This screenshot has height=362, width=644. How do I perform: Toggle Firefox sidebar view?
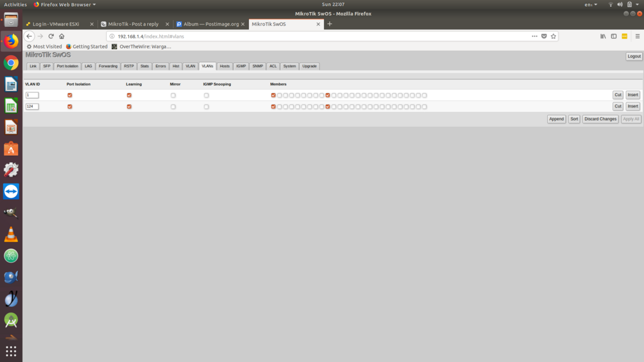click(x=614, y=36)
